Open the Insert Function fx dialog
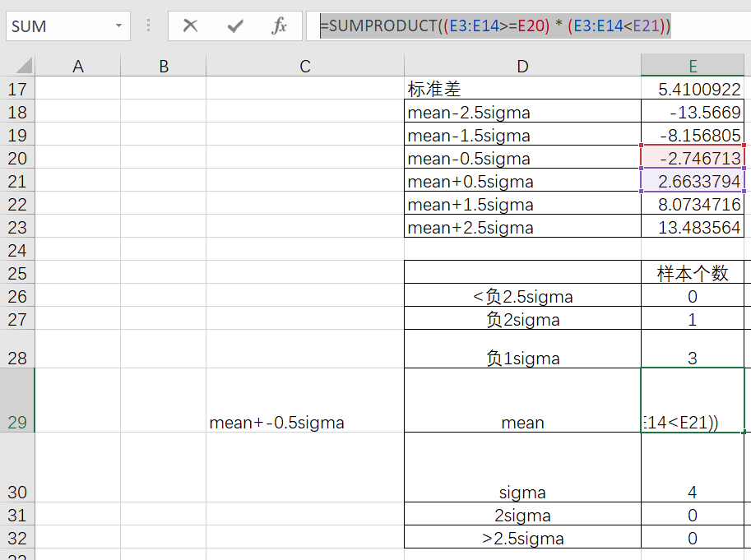Viewport: 751px width, 560px height. pos(279,25)
